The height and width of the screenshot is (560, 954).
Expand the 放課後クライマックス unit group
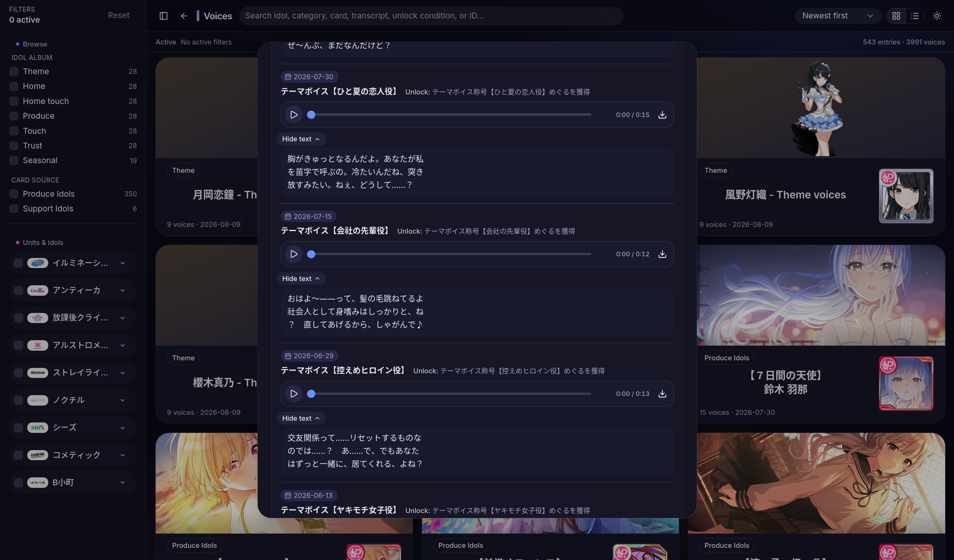tap(123, 318)
